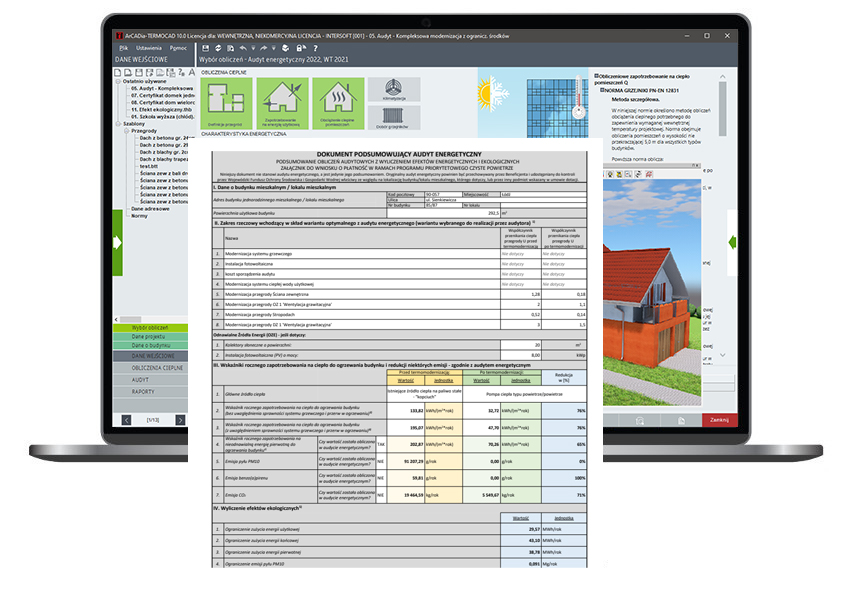Select Dane o budynku in navigation list
Screen dimensions: 850x590
pos(150,345)
